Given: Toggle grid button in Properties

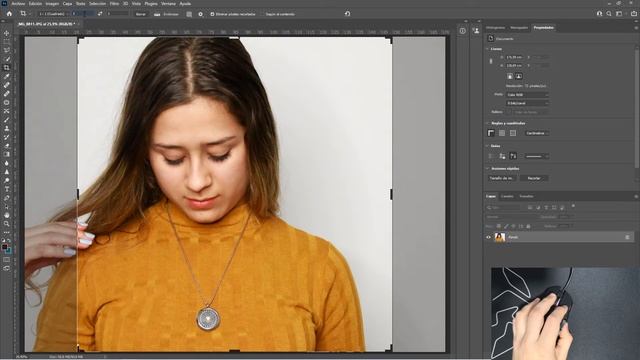Looking at the screenshot, I should pyautogui.click(x=502, y=133).
